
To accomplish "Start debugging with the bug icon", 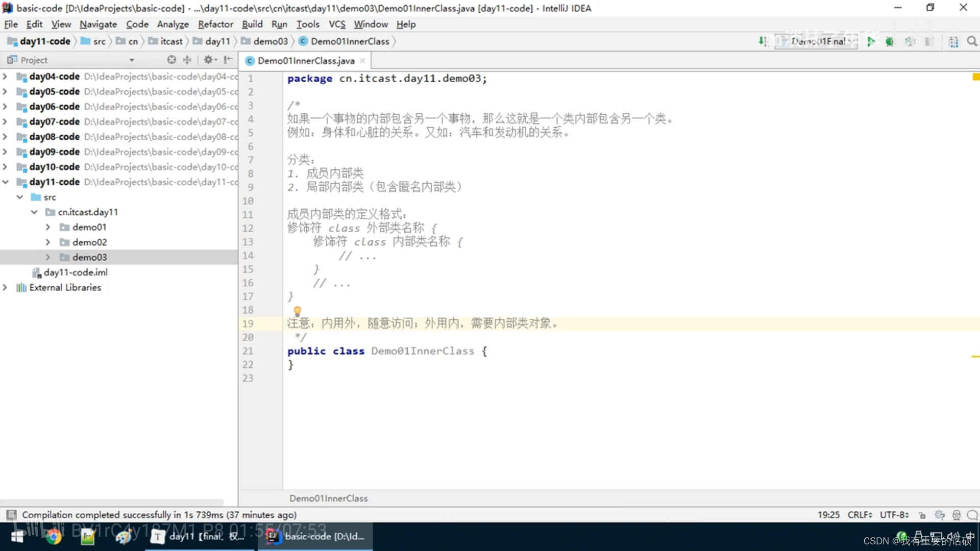I will (890, 42).
